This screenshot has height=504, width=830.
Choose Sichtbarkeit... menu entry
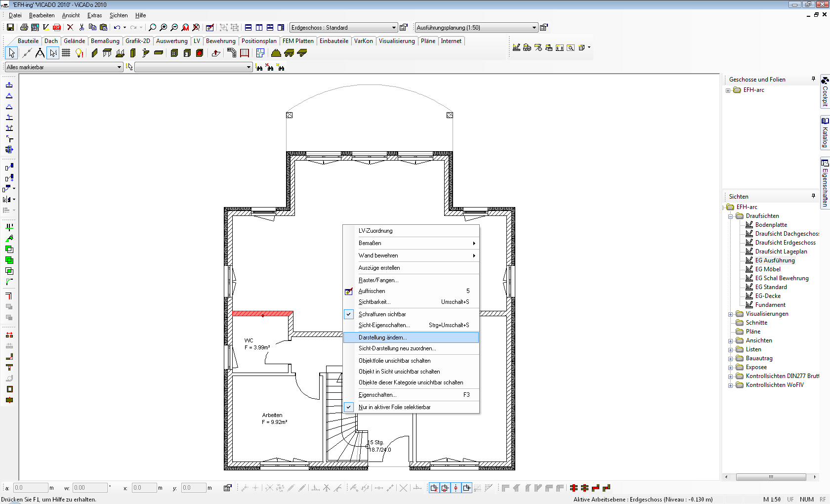(x=411, y=302)
